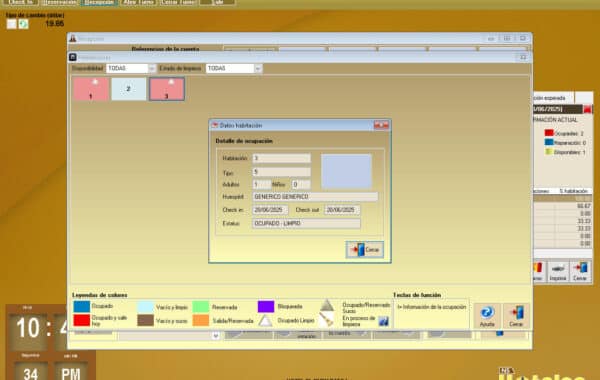Open the Reservación menu item
This screenshot has height=380, width=600.
[x=59, y=2]
